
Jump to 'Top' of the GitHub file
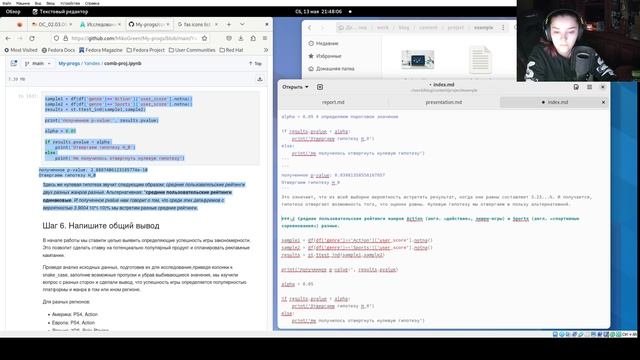coord(255,64)
